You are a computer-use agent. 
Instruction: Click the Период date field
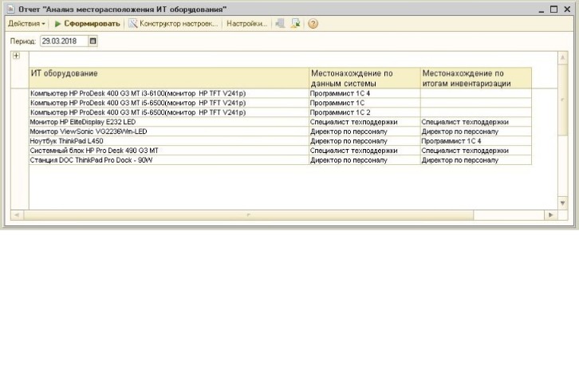[65, 41]
